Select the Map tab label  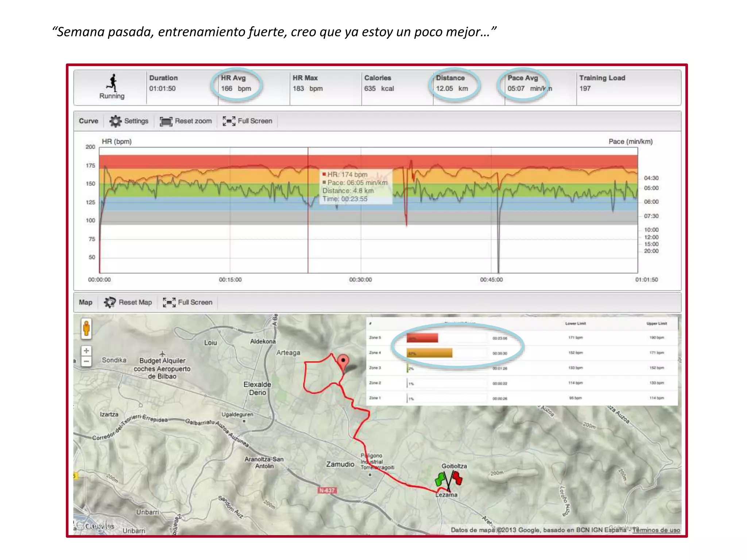[85, 302]
